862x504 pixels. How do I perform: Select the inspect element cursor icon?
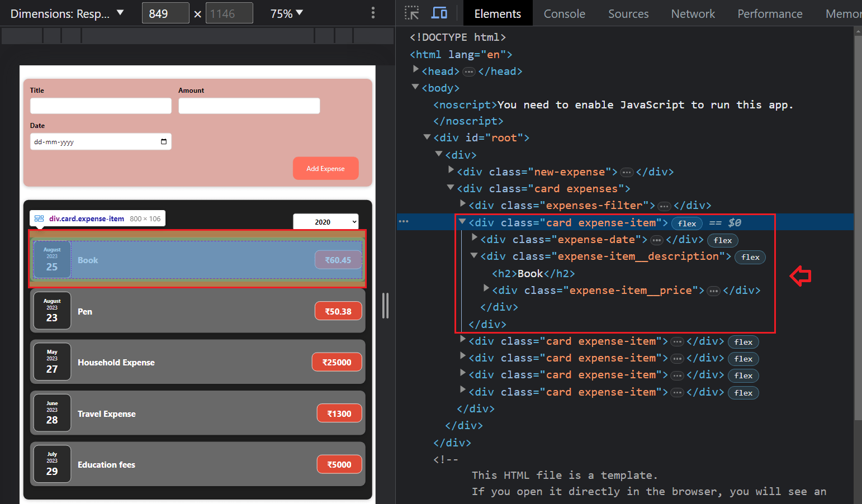tap(412, 13)
